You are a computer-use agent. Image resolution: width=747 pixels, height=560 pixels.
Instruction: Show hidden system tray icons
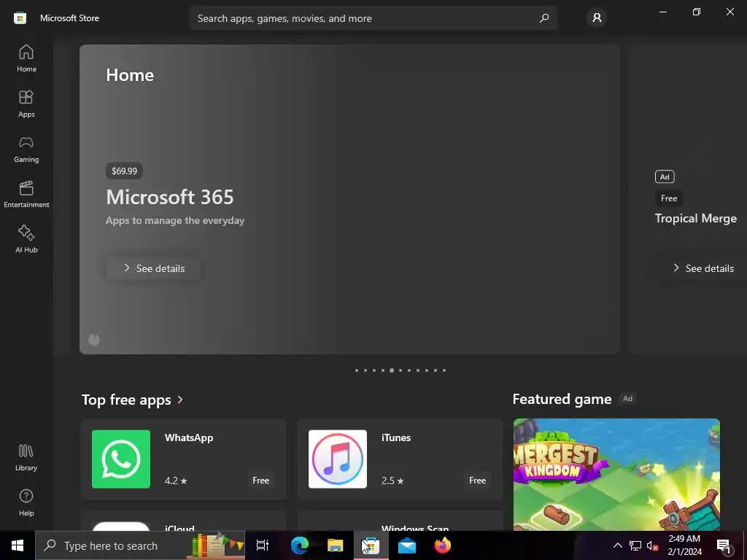click(617, 545)
